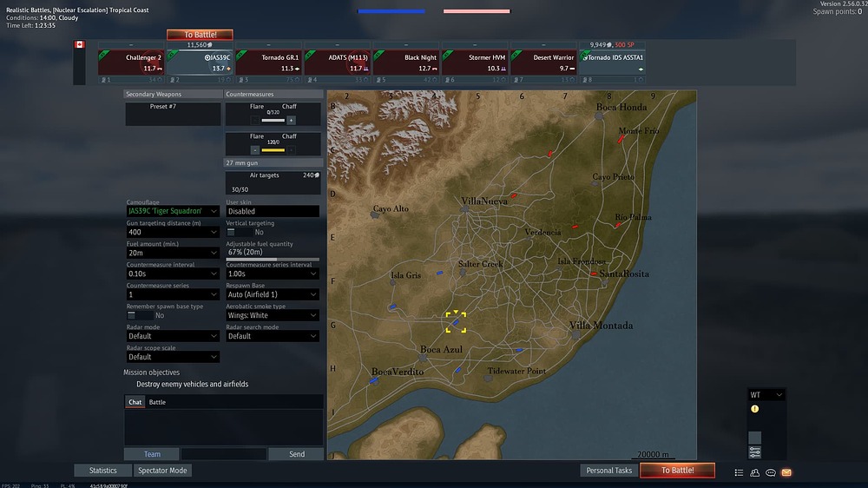Click the yellow warning exclamation icon

coord(754,409)
